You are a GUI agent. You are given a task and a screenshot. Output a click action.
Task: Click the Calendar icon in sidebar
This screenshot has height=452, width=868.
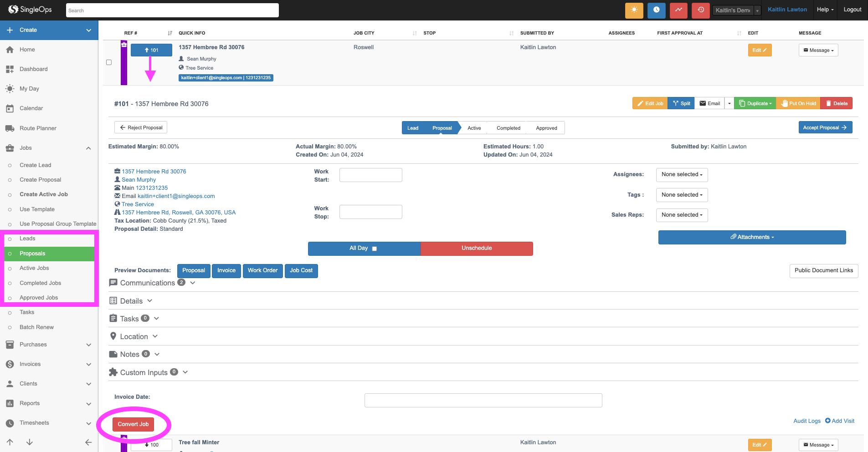coord(10,108)
